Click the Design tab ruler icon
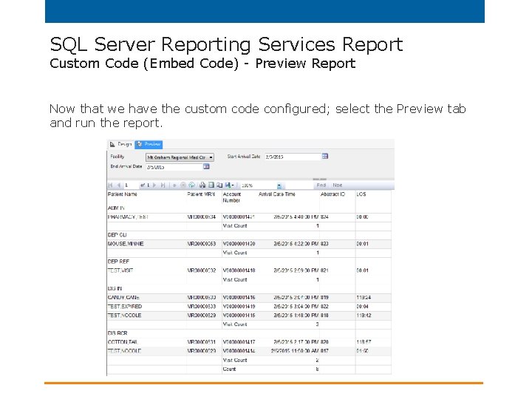This screenshot has height=399, width=532. 112,145
